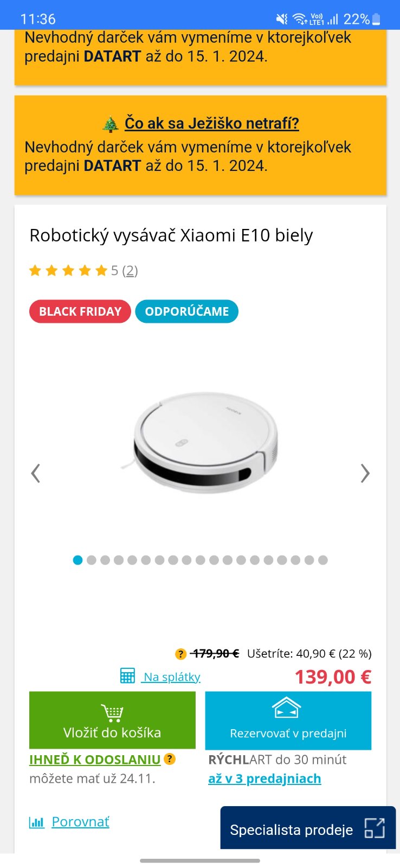Screen dimensions: 400x868
Task: Tap the shopping cart icon
Action: pyautogui.click(x=112, y=712)
